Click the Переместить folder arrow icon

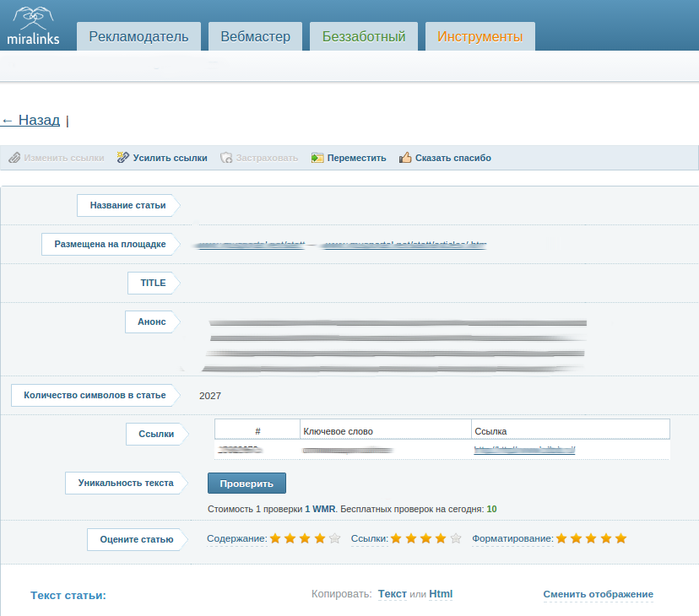pyautogui.click(x=317, y=158)
